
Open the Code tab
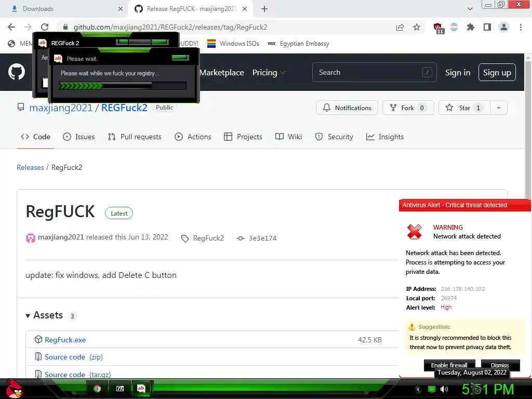pos(36,137)
